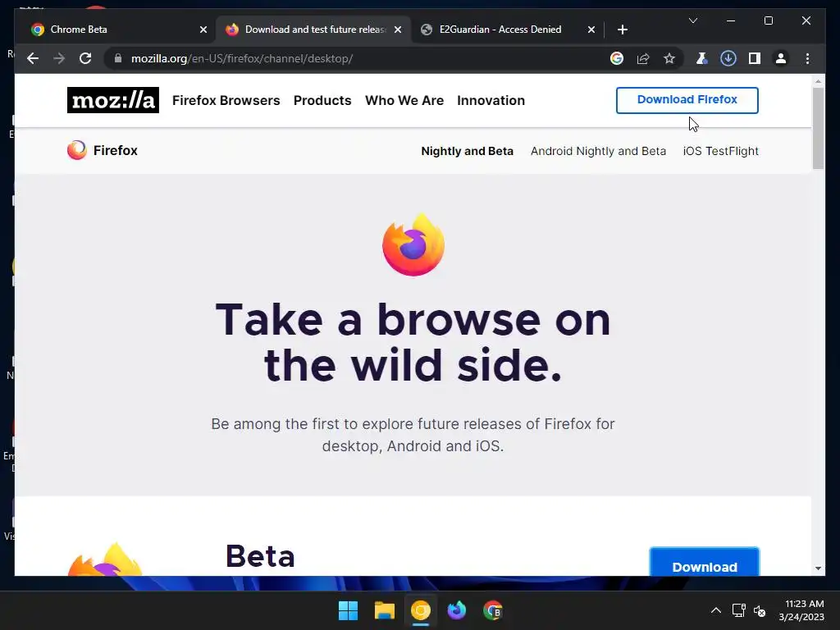This screenshot has width=840, height=630.
Task: Click the Firefox logo in sub-navigation
Action: click(103, 151)
